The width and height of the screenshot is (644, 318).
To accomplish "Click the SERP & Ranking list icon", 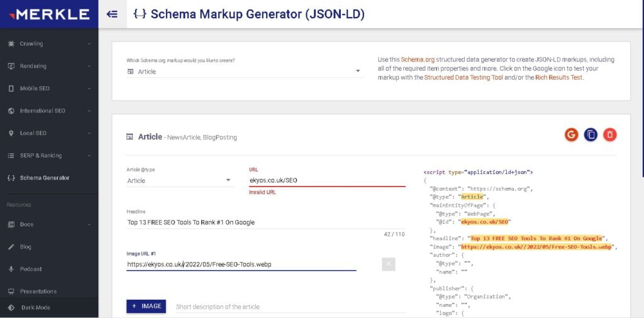I will click(11, 155).
